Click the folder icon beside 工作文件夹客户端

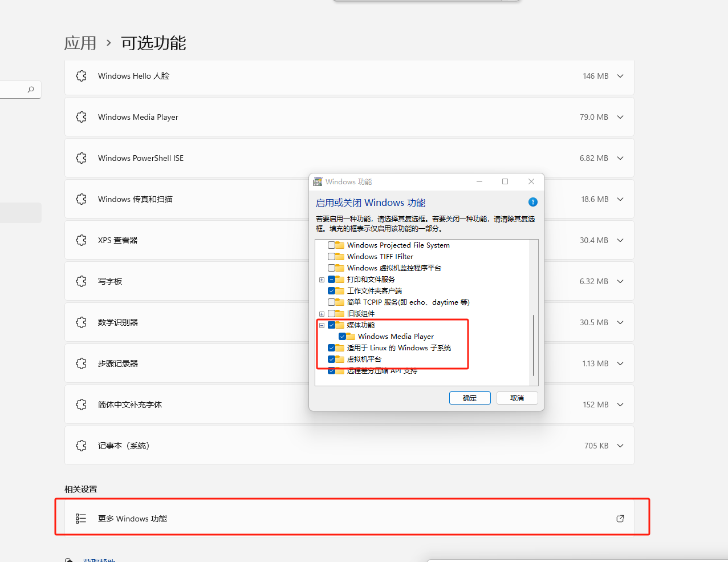tap(340, 290)
